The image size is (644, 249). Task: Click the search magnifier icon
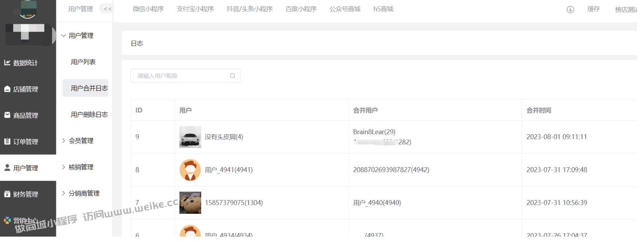(232, 76)
